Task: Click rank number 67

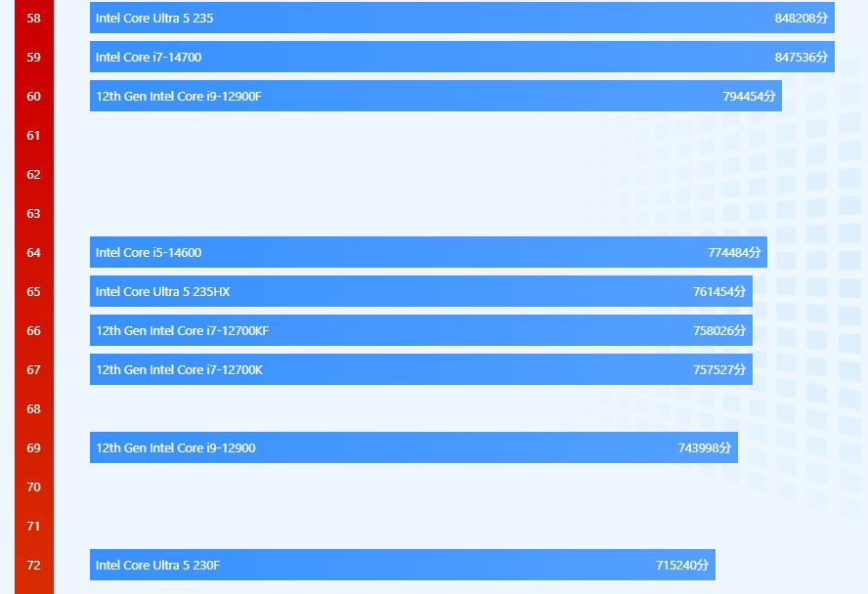Action: (x=34, y=370)
